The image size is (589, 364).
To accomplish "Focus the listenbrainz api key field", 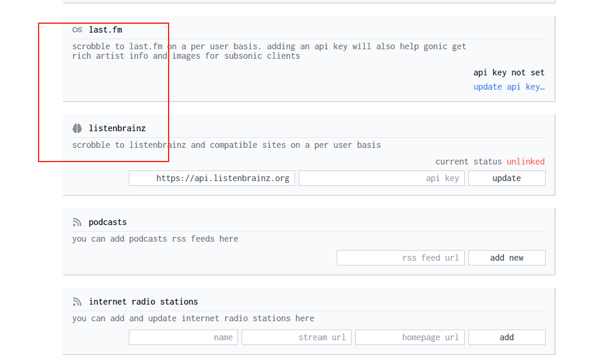I will pos(382,178).
